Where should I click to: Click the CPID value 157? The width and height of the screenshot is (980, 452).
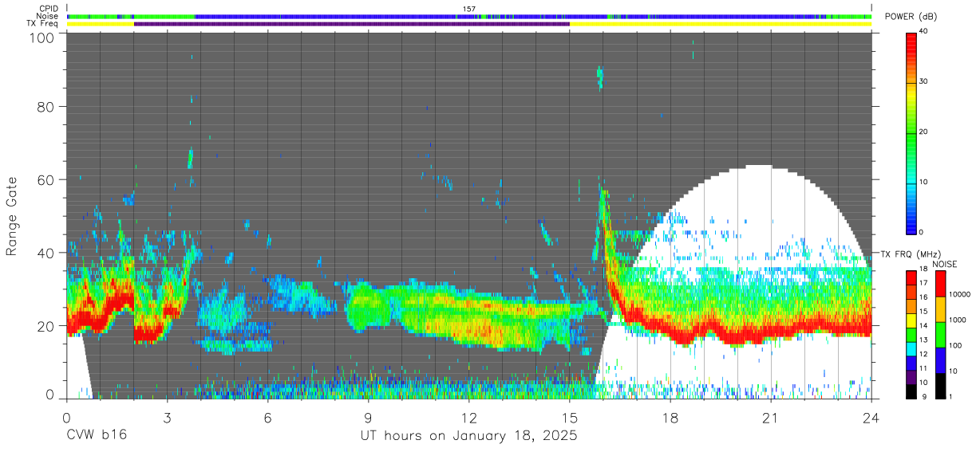tap(468, 9)
